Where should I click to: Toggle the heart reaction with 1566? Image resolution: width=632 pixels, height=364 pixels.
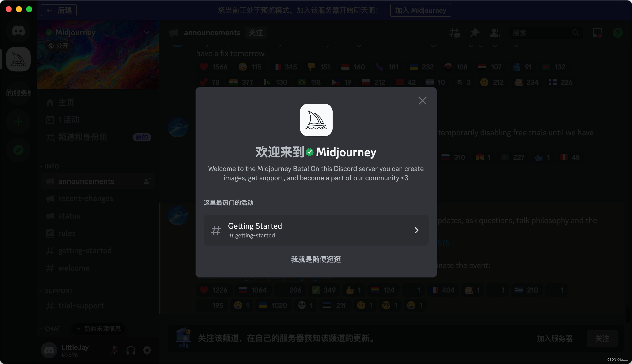pyautogui.click(x=214, y=67)
